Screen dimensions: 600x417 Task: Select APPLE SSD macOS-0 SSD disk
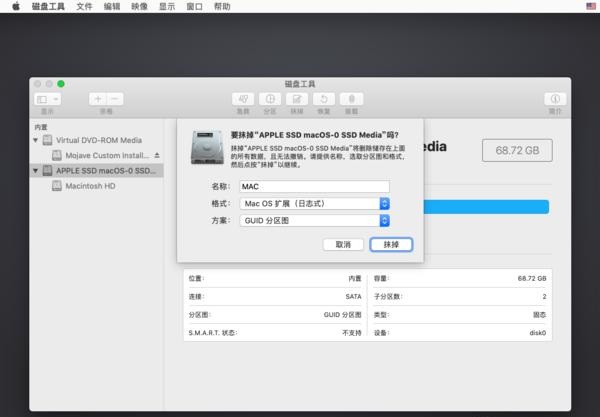96,171
